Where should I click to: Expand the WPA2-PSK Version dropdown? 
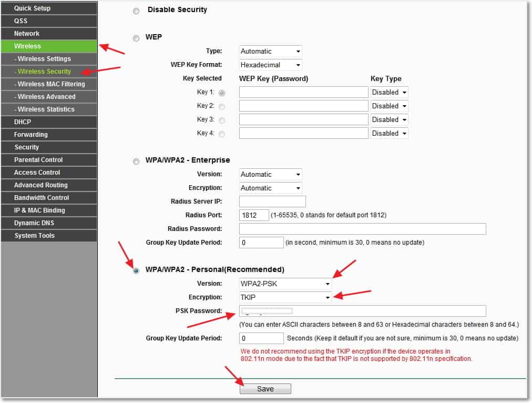(x=285, y=284)
